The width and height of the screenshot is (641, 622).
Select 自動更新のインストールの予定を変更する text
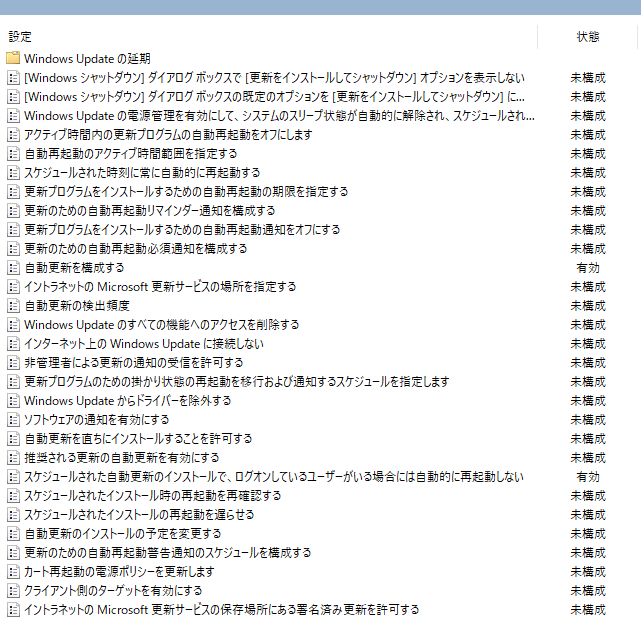click(123, 534)
